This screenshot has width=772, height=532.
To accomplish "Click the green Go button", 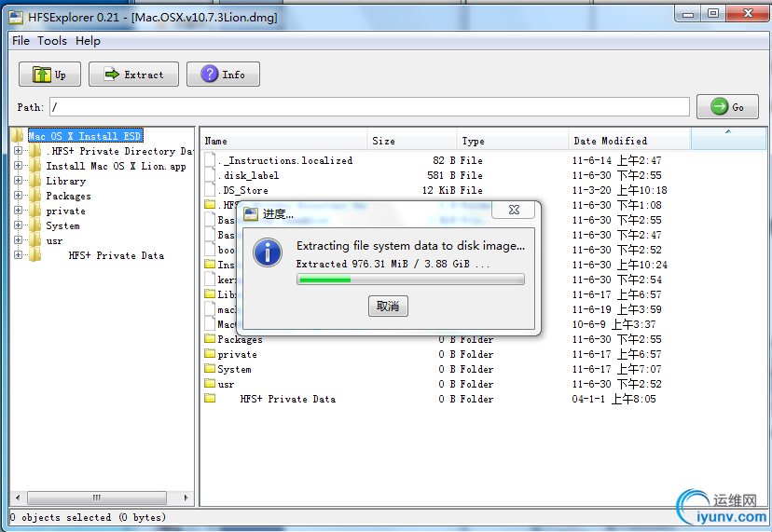I will (727, 107).
